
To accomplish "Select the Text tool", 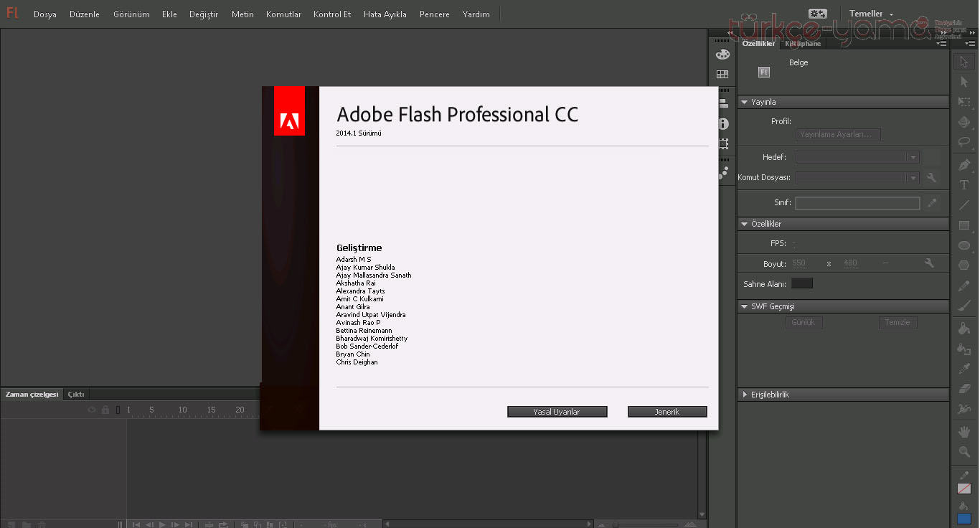I will pyautogui.click(x=964, y=185).
